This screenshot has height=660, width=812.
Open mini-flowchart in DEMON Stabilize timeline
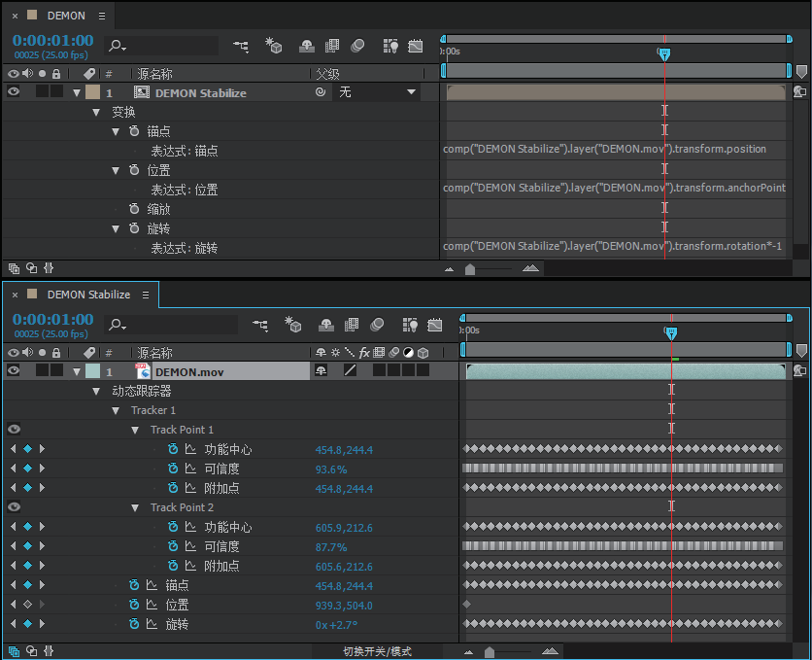coord(260,326)
